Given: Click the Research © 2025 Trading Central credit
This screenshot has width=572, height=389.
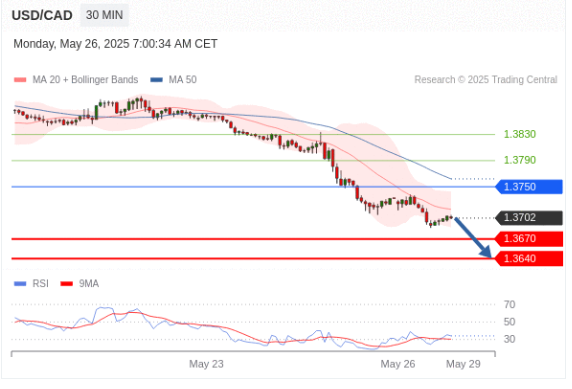Looking at the screenshot, I should (x=486, y=80).
